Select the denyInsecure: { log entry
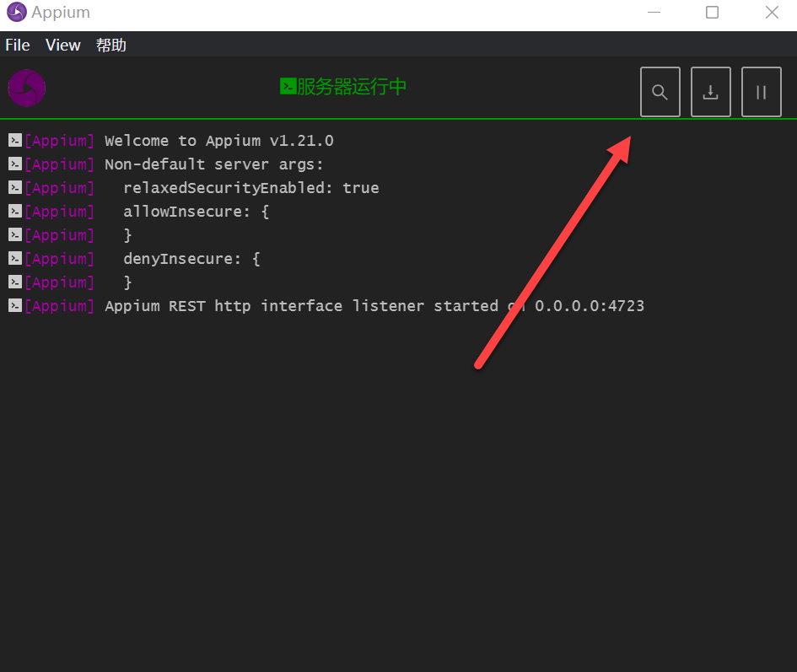This screenshot has width=797, height=672. click(191, 259)
